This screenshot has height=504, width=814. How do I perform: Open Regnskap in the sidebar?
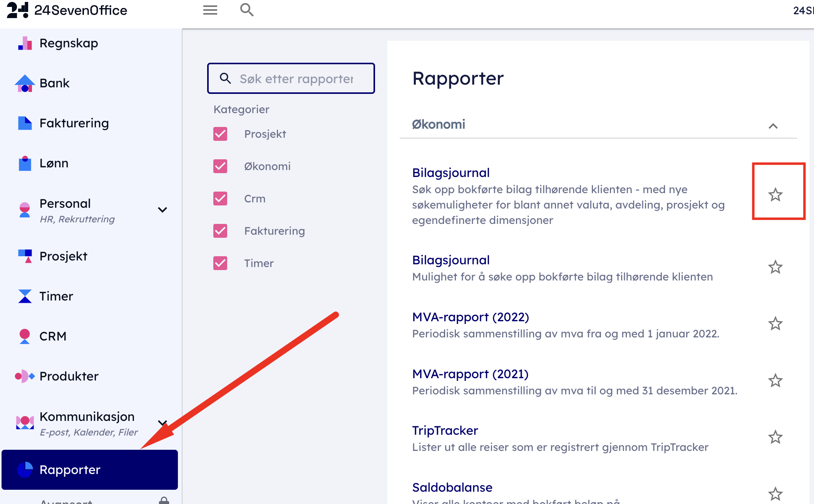click(69, 43)
